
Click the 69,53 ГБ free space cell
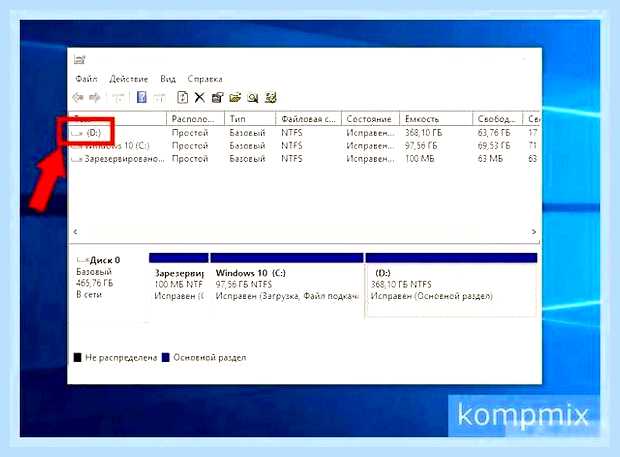pos(494,146)
